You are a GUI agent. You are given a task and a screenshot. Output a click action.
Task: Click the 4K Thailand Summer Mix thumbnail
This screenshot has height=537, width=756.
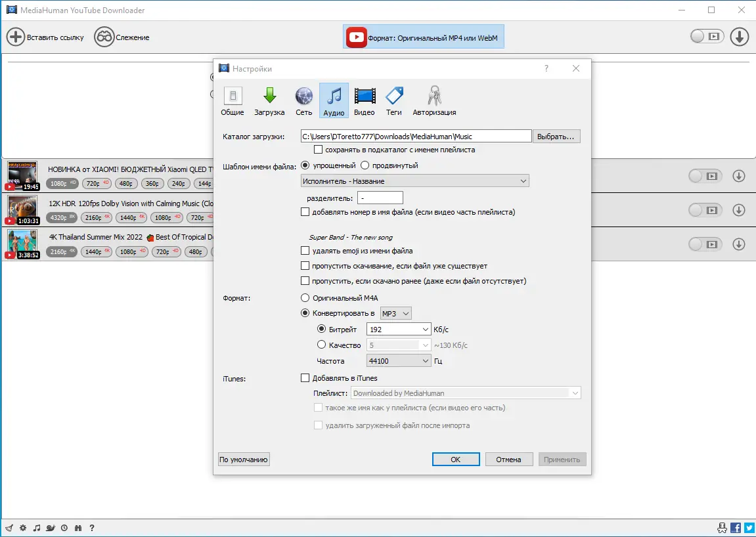click(x=22, y=244)
